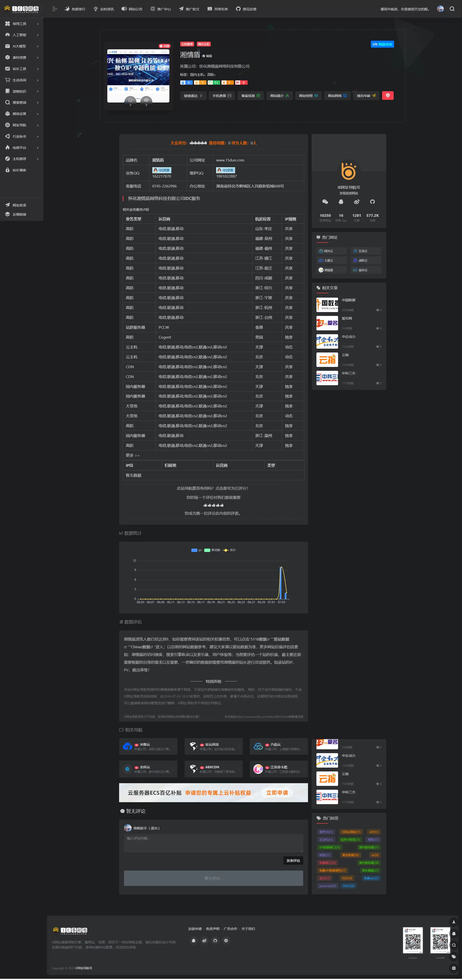
Task: Open 更多 >> under the IP service table
Action: (x=133, y=455)
